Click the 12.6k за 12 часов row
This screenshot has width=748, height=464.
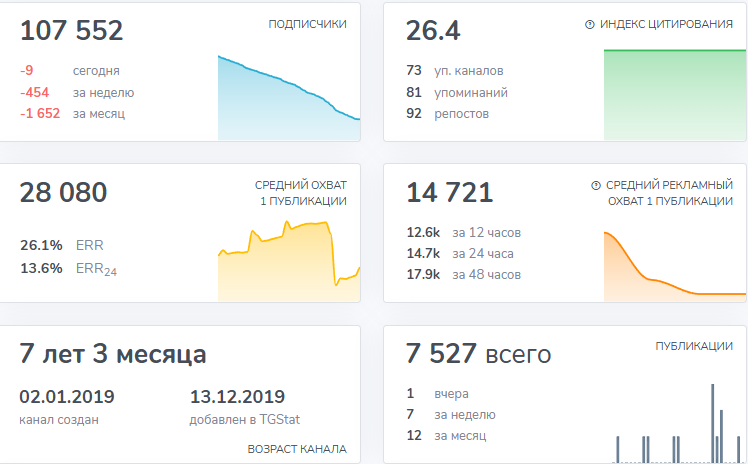click(x=464, y=233)
